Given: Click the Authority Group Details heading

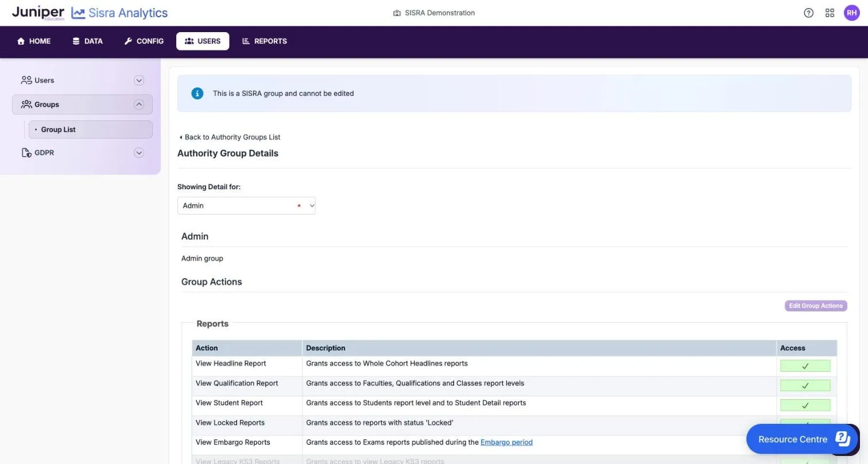Looking at the screenshot, I should [x=228, y=153].
